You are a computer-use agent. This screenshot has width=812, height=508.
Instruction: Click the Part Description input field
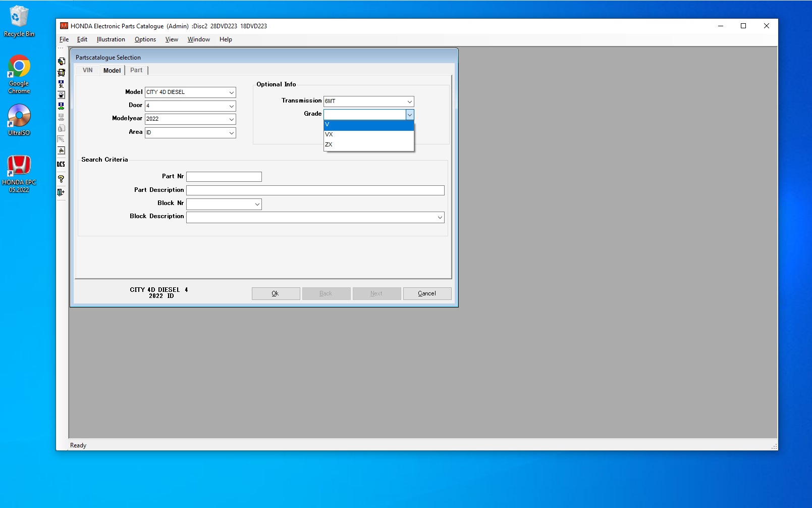(x=315, y=190)
